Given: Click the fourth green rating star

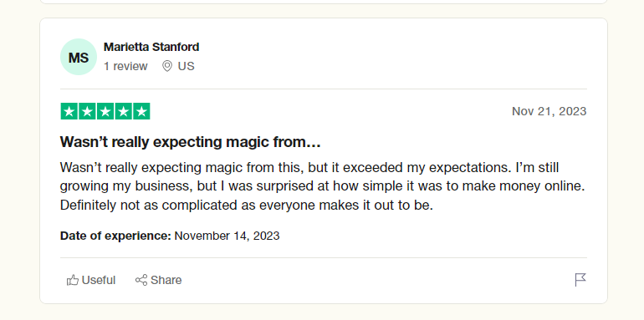Looking at the screenshot, I should point(123,111).
